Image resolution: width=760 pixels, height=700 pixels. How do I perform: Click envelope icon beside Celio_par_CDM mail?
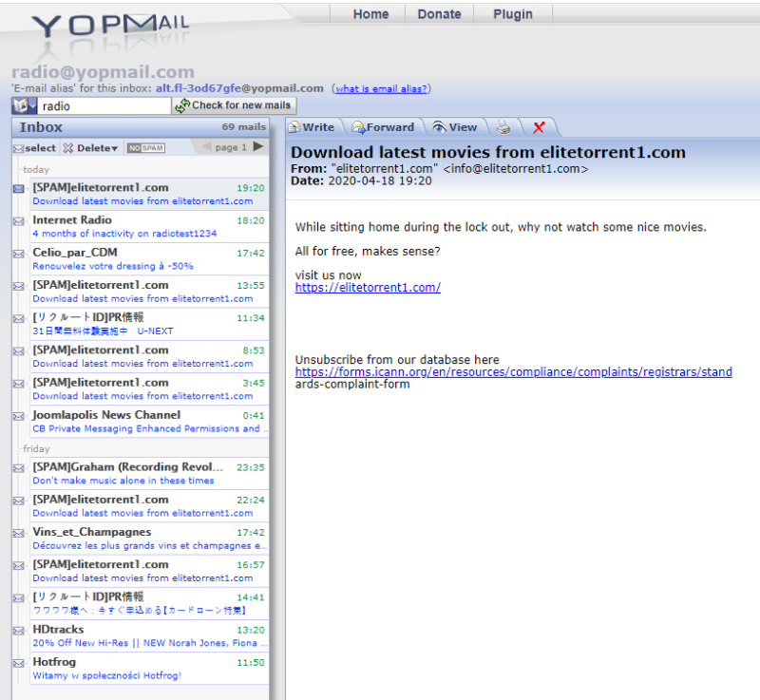click(19, 254)
